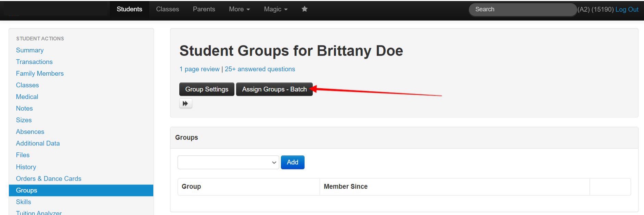Open the group selection combo box
The width and height of the screenshot is (644, 215).
tap(228, 162)
